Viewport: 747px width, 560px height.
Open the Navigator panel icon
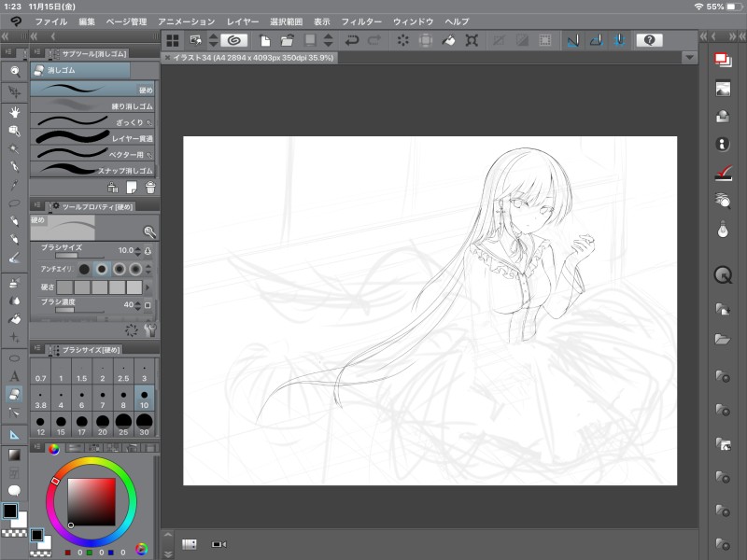tap(723, 89)
